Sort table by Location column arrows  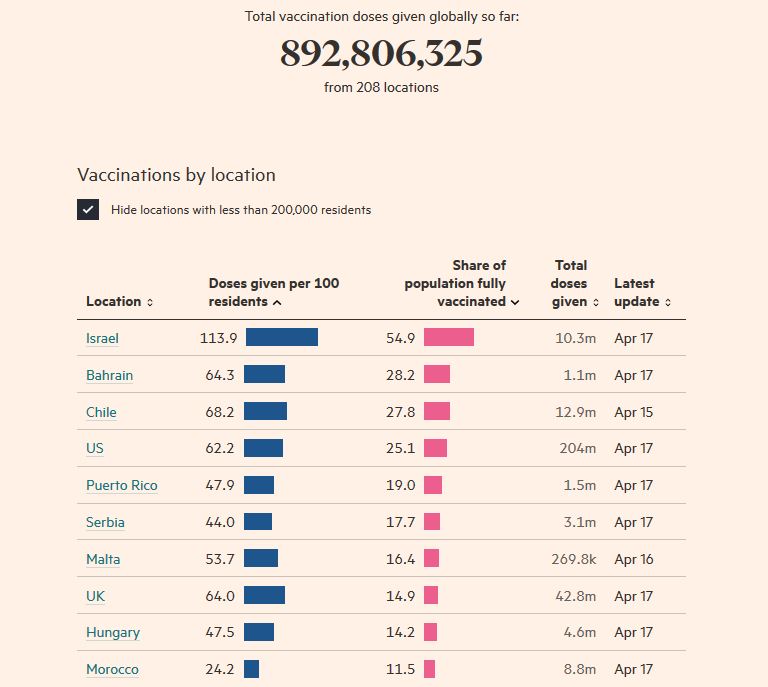pos(150,302)
